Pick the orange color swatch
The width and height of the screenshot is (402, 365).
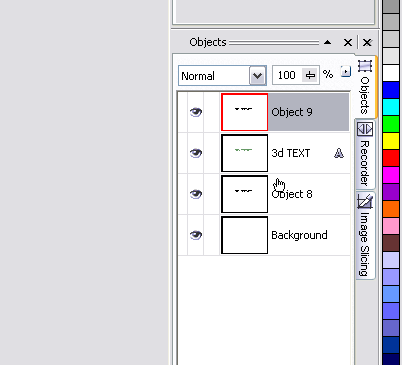391,209
